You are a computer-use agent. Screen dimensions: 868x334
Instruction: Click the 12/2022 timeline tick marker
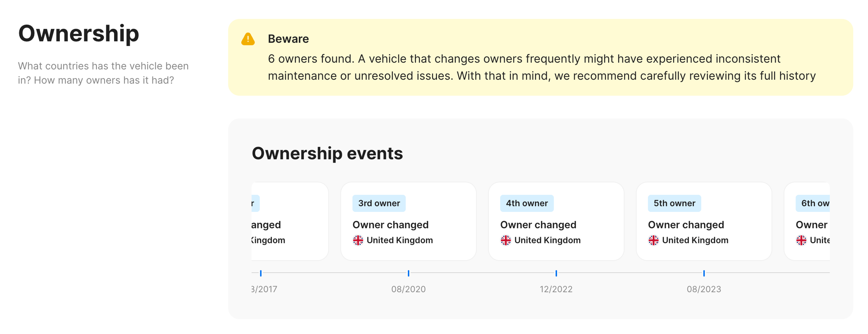tap(556, 273)
